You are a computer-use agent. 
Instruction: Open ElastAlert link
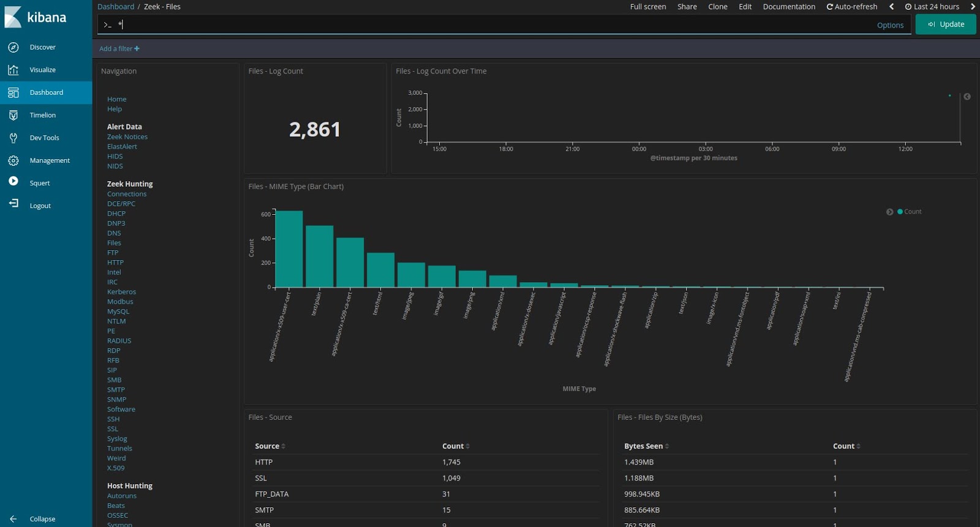pyautogui.click(x=122, y=147)
